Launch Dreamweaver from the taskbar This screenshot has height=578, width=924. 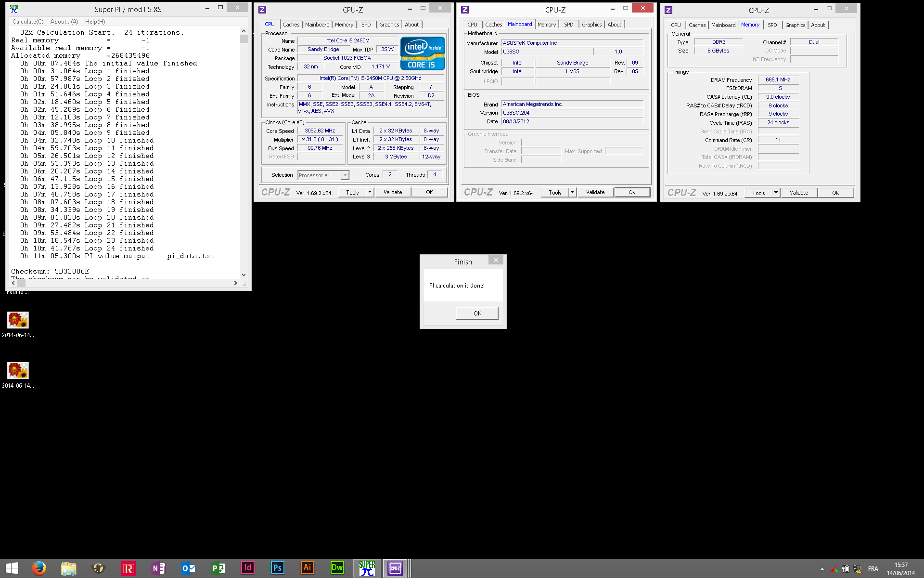point(337,568)
